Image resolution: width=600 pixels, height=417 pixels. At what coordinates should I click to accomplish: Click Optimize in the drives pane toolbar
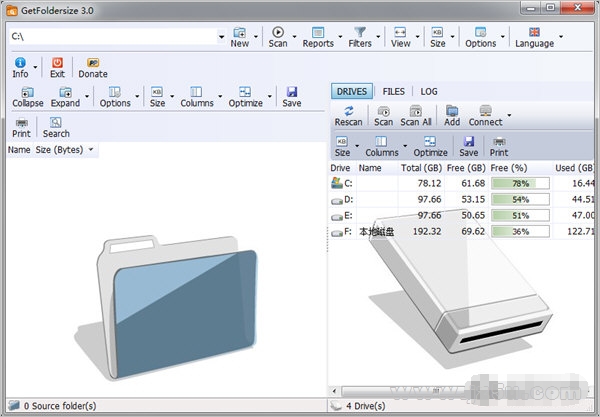[x=430, y=147]
